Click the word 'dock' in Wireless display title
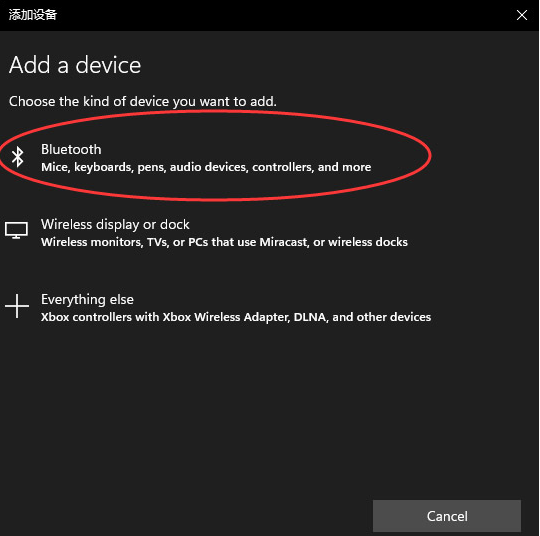540x536 pixels. click(175, 225)
